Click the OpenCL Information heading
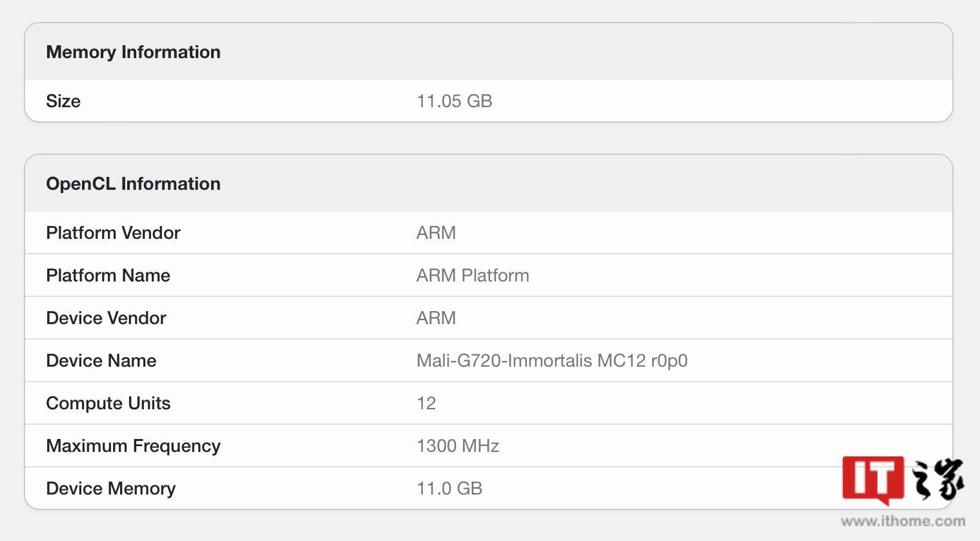The width and height of the screenshot is (980, 541). tap(133, 184)
